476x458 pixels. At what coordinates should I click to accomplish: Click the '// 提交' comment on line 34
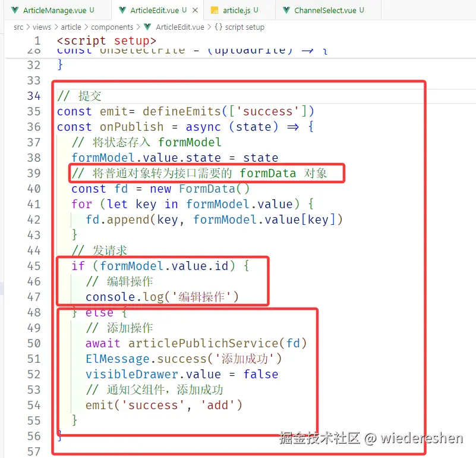tap(79, 96)
